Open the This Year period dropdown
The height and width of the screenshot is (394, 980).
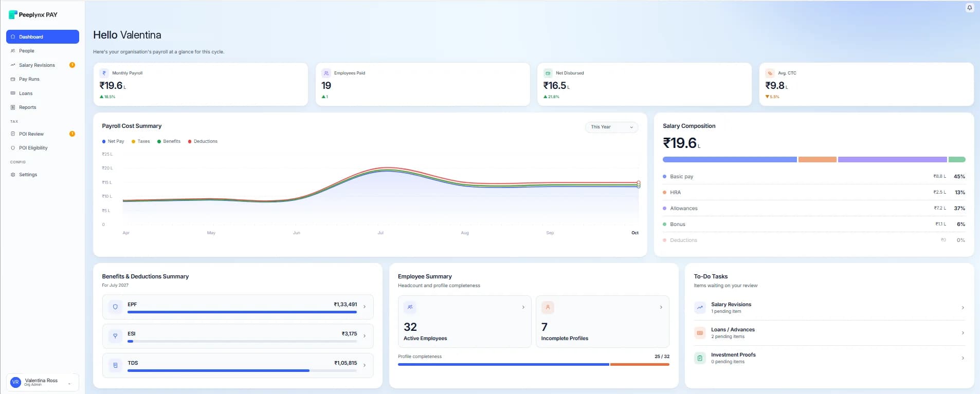[611, 127]
